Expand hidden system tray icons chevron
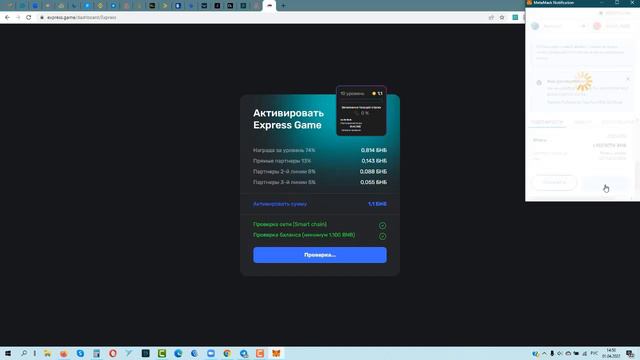640x360 pixels. pos(544,353)
